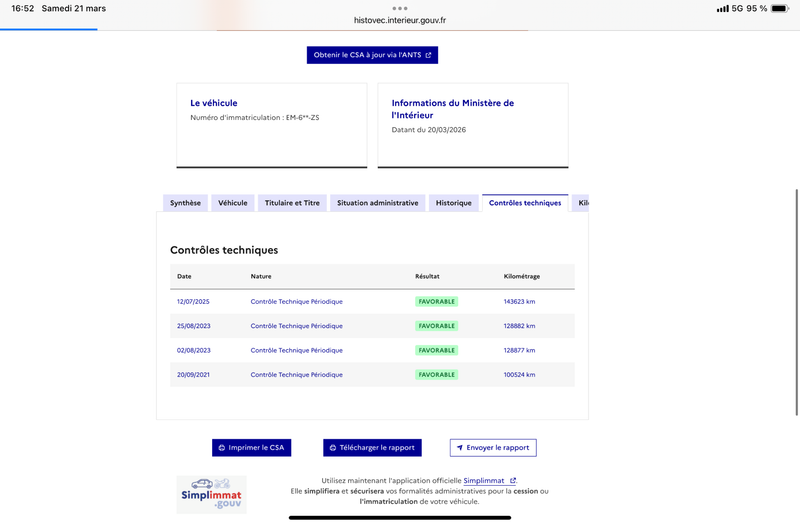
Task: Click the printer icon in Imprimer le CSA
Action: pyautogui.click(x=221, y=448)
